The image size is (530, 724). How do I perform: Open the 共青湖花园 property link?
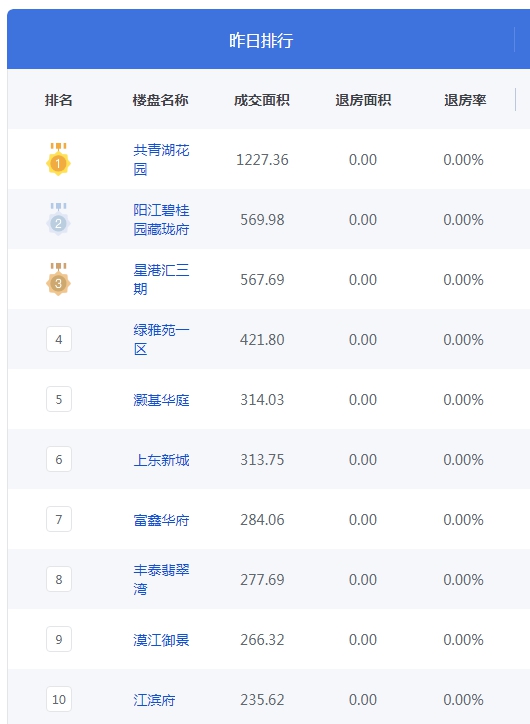click(161, 159)
